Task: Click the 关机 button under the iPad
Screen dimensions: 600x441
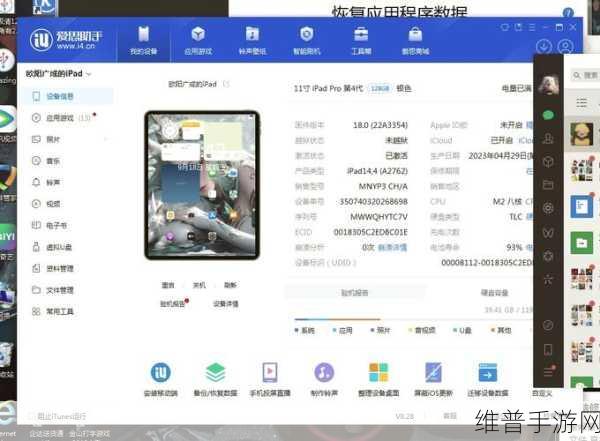Action: 199,285
